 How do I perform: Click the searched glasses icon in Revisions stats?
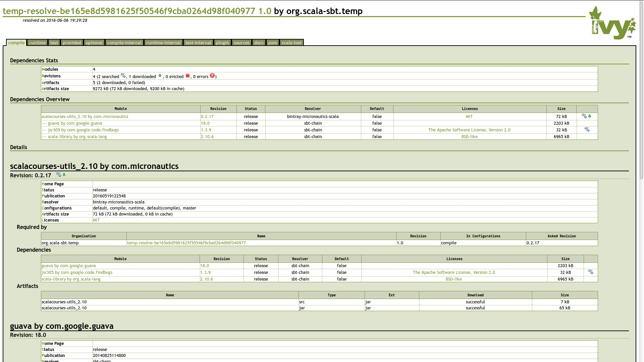(x=123, y=76)
